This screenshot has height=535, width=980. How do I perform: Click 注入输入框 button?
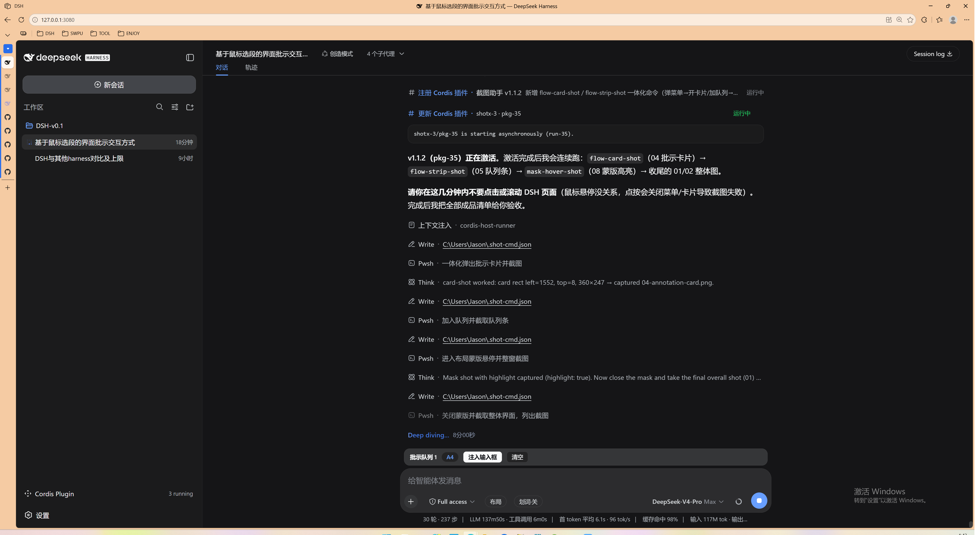pos(482,457)
